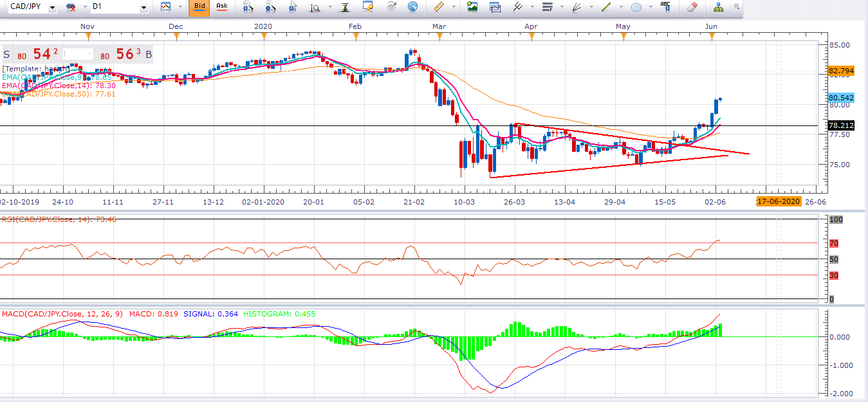
Task: Click the MACD(CAD/JPY.Close, 12, 26, 9) label
Action: (x=63, y=314)
